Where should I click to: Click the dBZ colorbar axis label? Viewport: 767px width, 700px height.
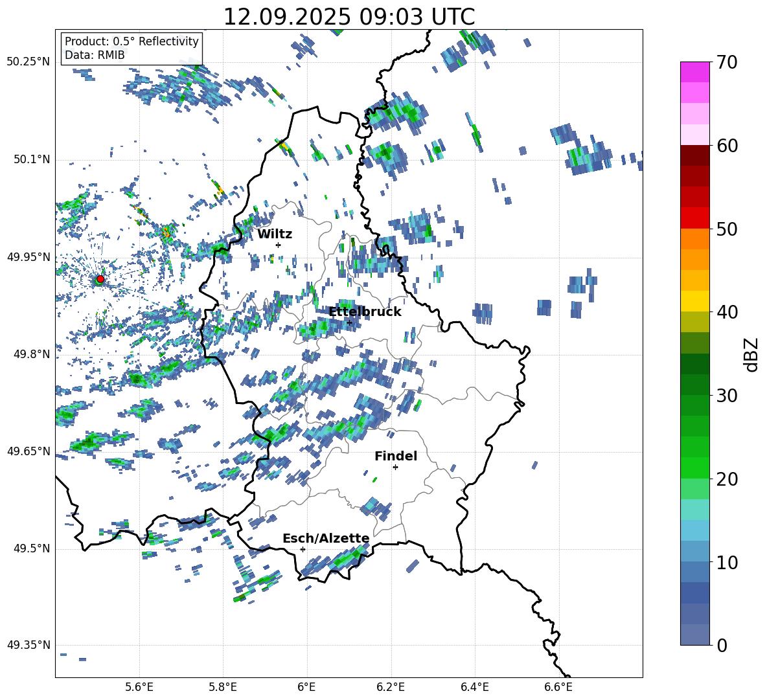click(751, 354)
